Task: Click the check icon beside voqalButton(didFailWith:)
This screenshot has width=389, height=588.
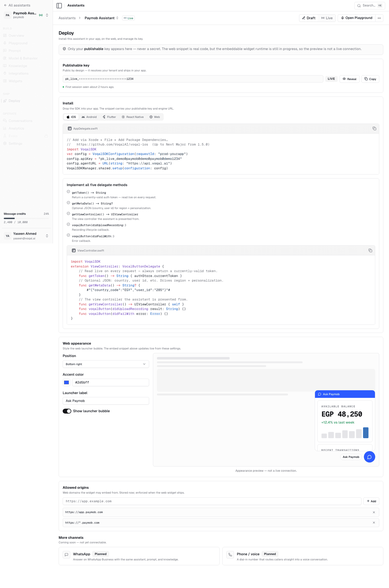Action: point(68,235)
